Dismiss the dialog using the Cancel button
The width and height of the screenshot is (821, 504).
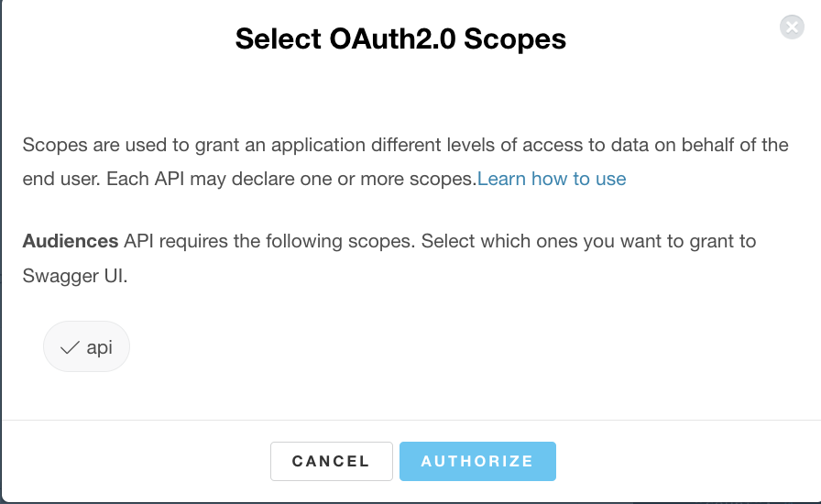332,461
